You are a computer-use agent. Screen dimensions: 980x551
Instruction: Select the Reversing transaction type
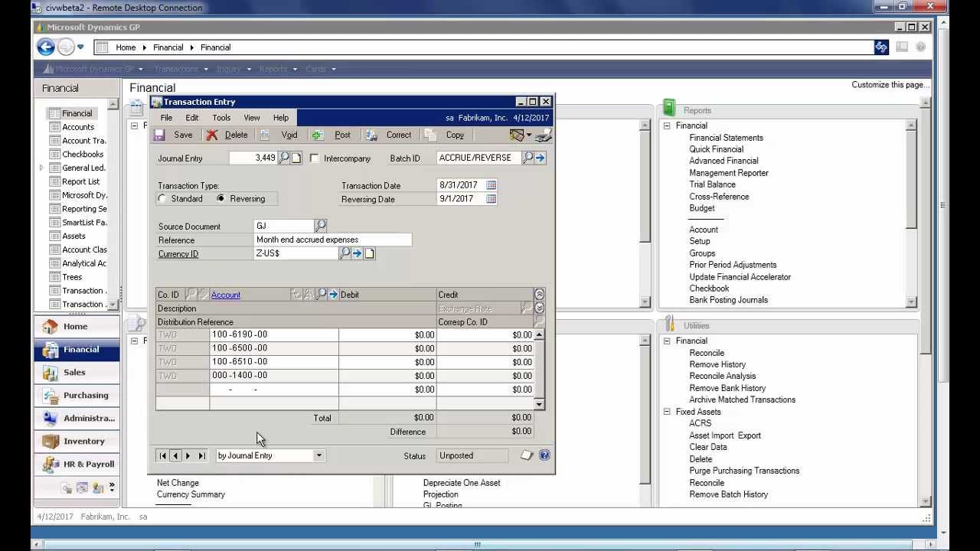coord(221,199)
